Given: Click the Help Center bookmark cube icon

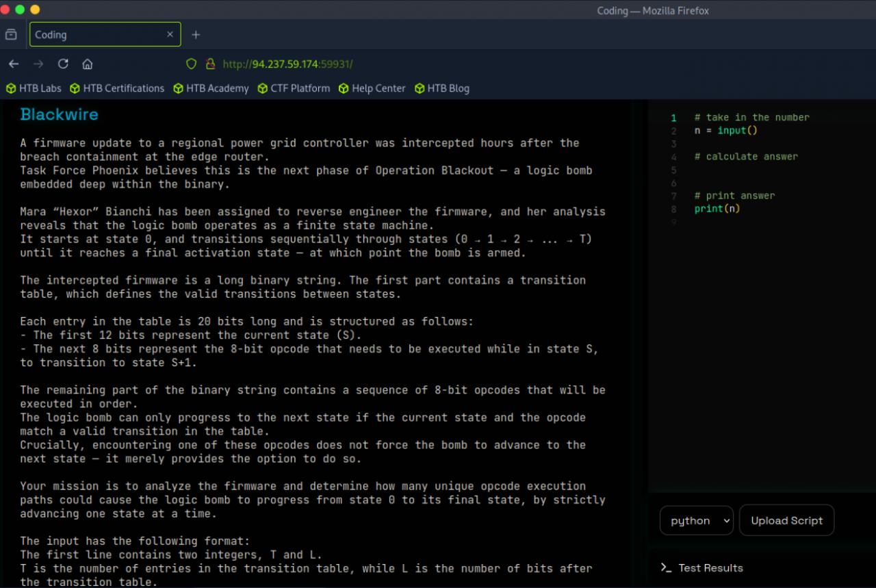Looking at the screenshot, I should pos(344,88).
